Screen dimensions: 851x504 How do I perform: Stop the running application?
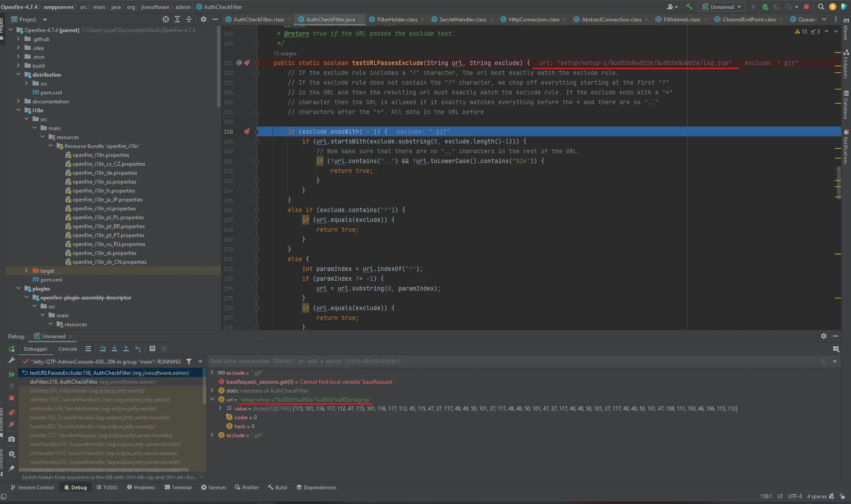[806, 7]
